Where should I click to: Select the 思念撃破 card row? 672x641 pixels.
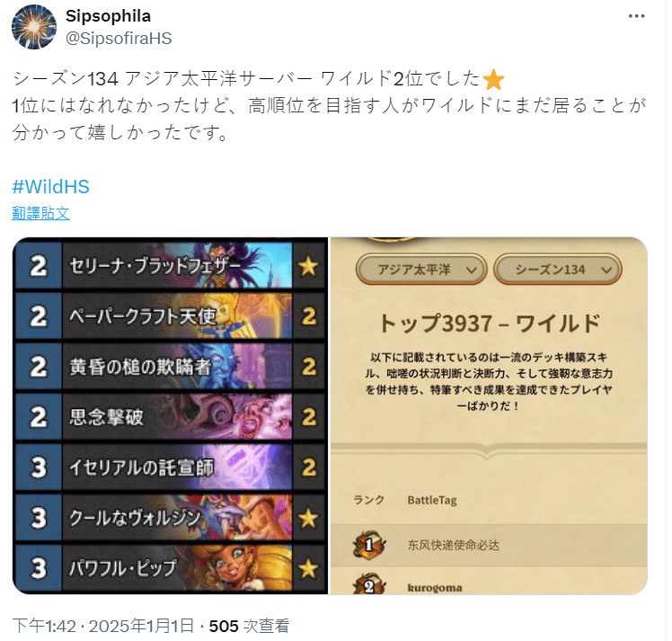170,417
